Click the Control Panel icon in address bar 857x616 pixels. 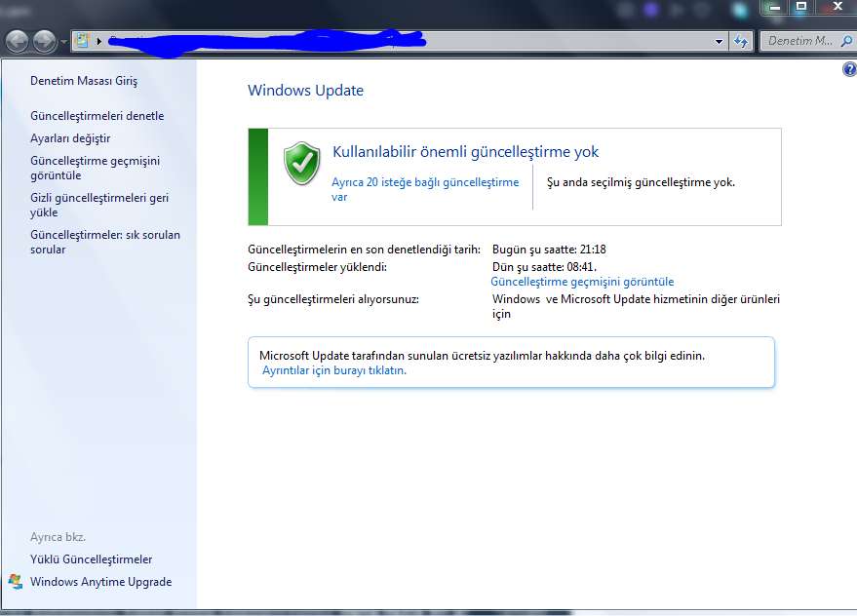(x=82, y=41)
